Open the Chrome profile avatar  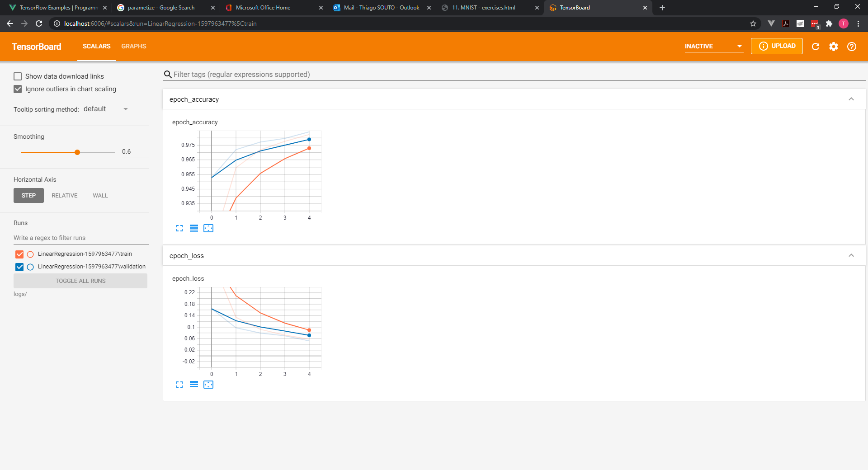(844, 23)
